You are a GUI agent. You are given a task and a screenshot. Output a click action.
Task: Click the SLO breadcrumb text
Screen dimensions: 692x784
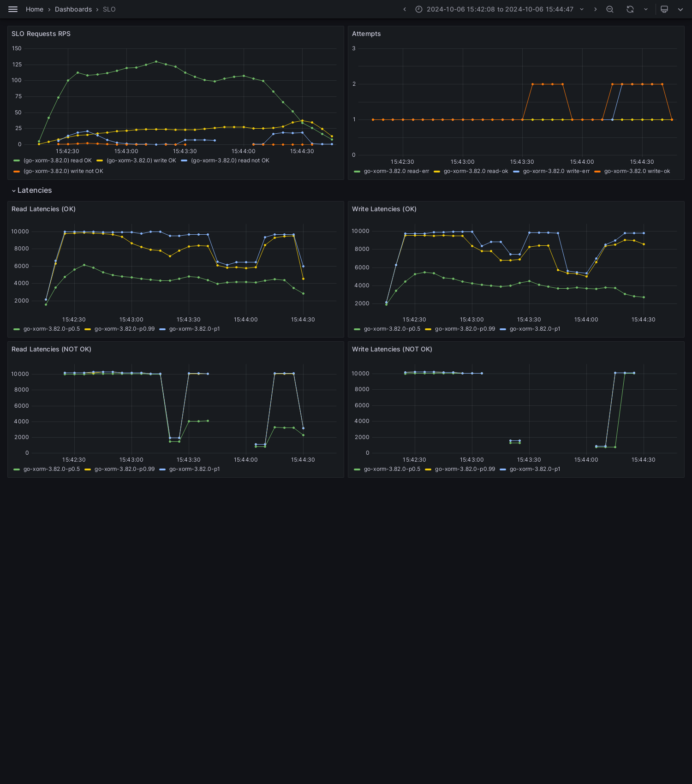[x=109, y=9]
